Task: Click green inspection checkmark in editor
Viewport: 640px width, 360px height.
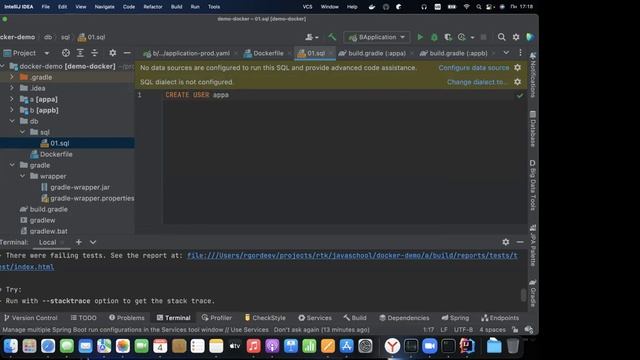Action: point(520,96)
